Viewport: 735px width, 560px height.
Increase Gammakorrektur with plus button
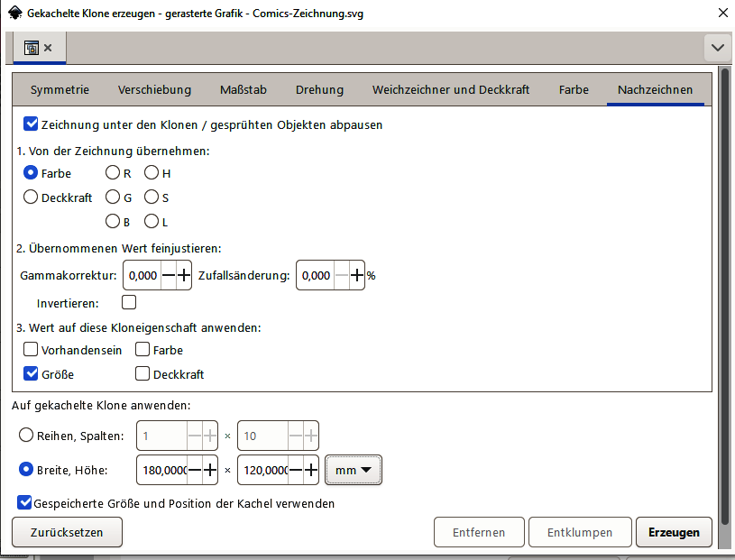pos(184,276)
